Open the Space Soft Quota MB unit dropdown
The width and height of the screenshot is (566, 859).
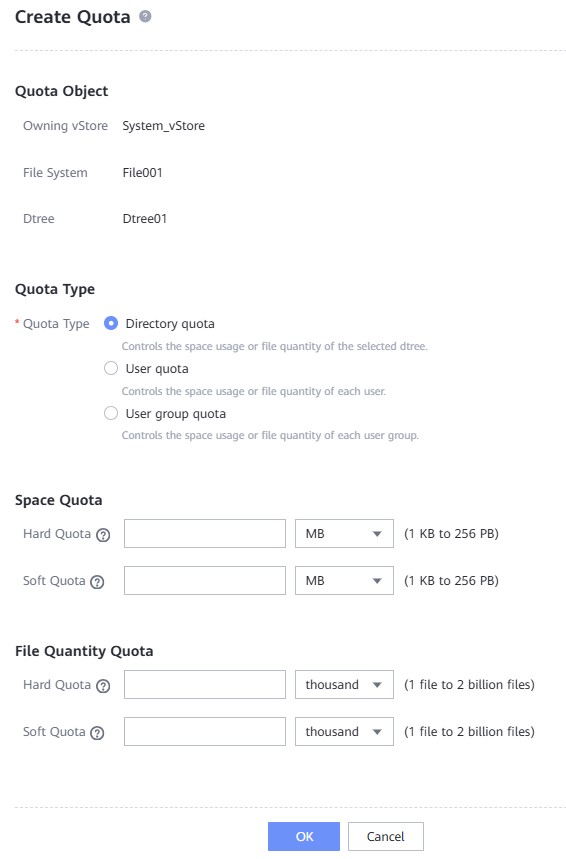(x=344, y=581)
